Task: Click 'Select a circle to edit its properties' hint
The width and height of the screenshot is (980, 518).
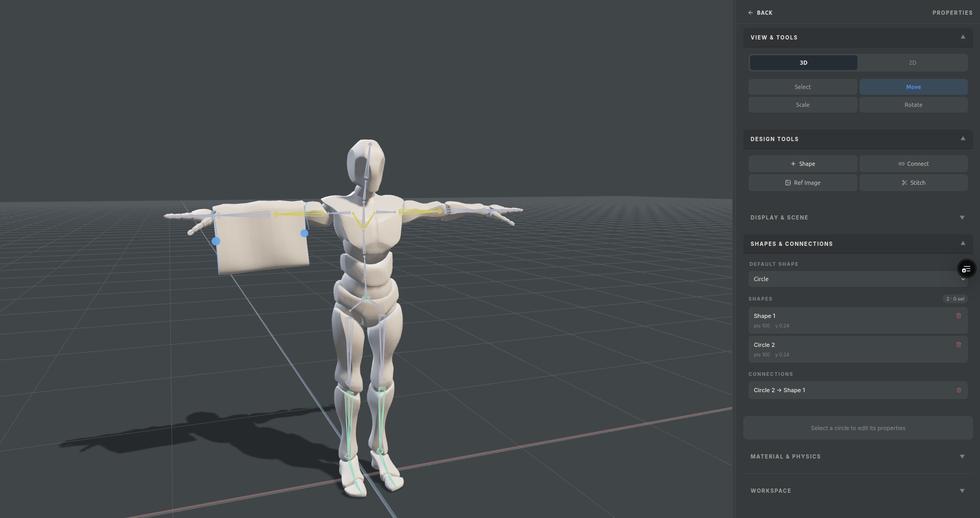Action: click(858, 428)
